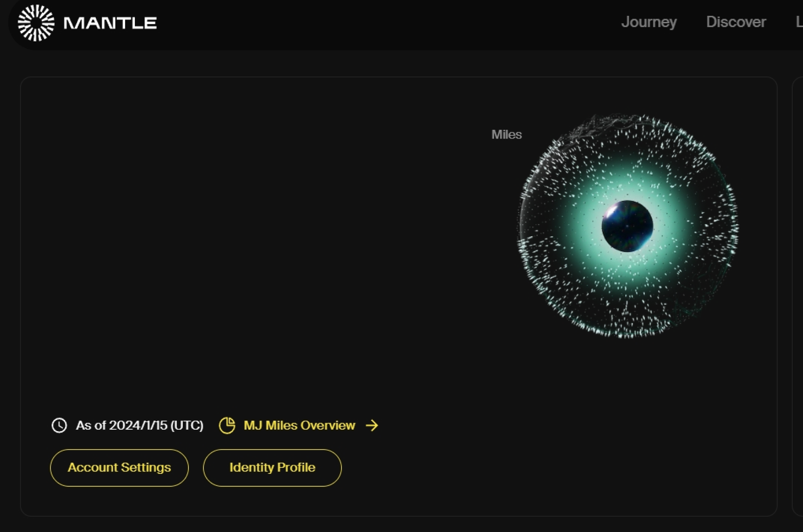Click the MANTLE wordmark text
This screenshot has height=532, width=803.
coord(110,23)
